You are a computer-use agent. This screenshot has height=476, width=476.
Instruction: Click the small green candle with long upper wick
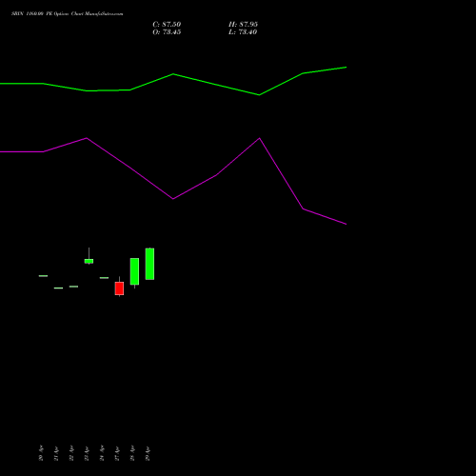tap(89, 261)
